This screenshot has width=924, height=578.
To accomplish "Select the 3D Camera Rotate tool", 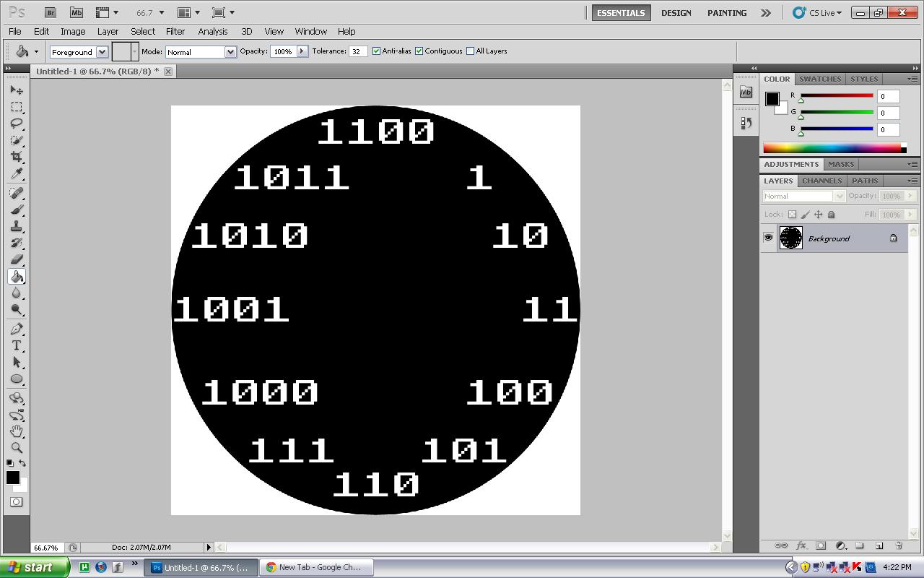I will (17, 415).
